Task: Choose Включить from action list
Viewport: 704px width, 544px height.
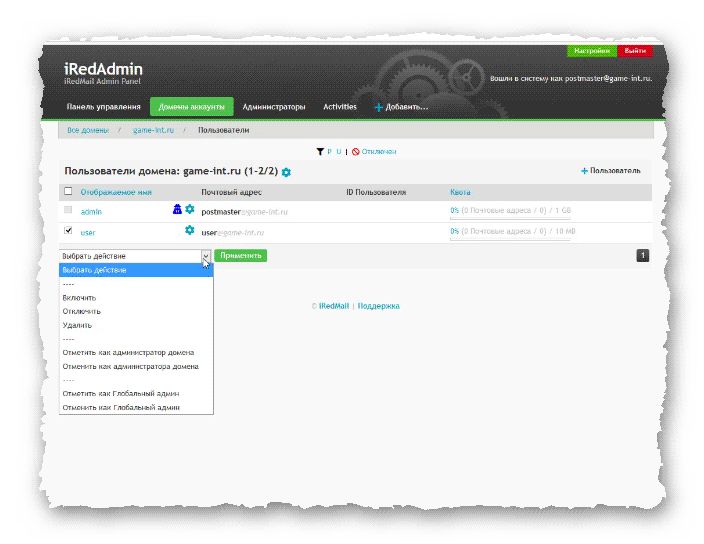Action: coord(79,298)
